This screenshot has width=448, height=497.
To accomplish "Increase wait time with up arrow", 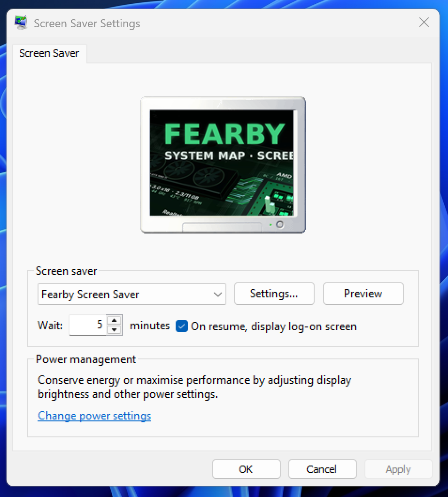I will click(115, 320).
